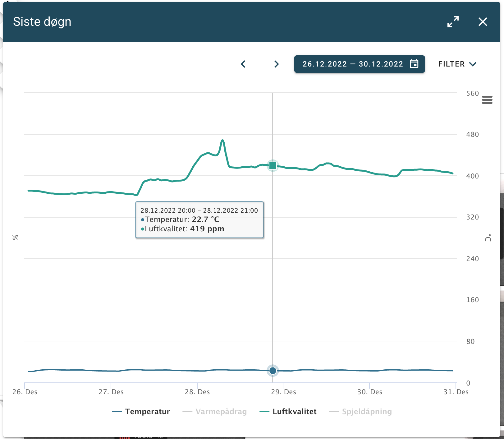Expand the chart dialog to fullscreen
This screenshot has height=439, width=504.
coord(453,22)
